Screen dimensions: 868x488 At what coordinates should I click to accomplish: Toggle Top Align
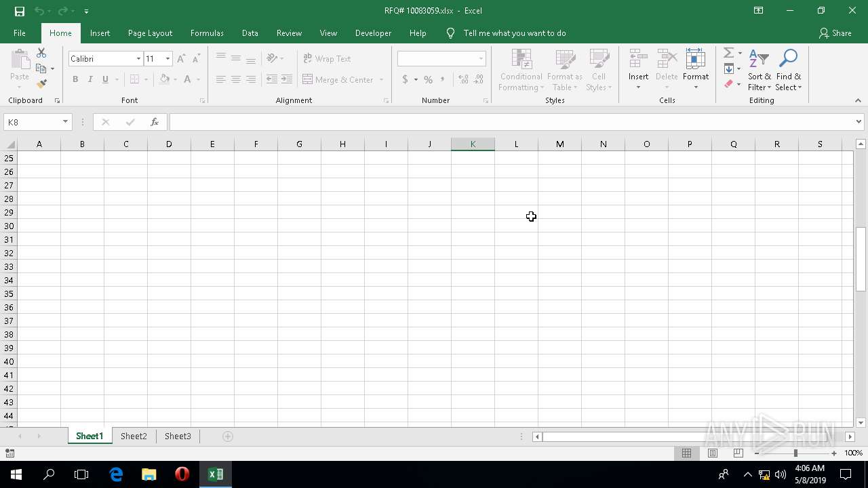pyautogui.click(x=220, y=58)
